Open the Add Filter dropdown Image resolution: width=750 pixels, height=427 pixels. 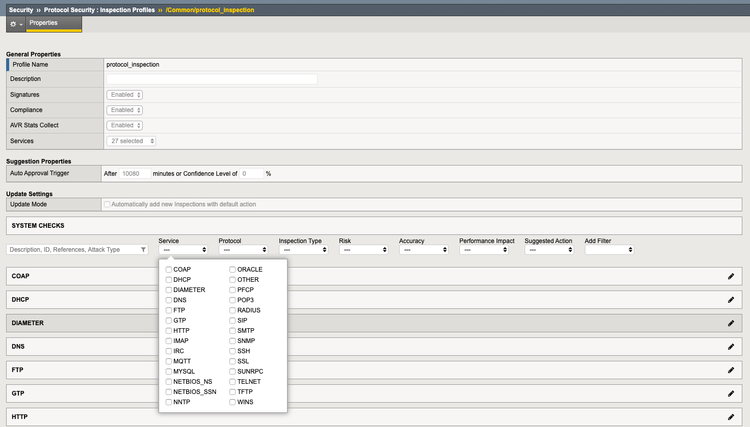tap(607, 250)
